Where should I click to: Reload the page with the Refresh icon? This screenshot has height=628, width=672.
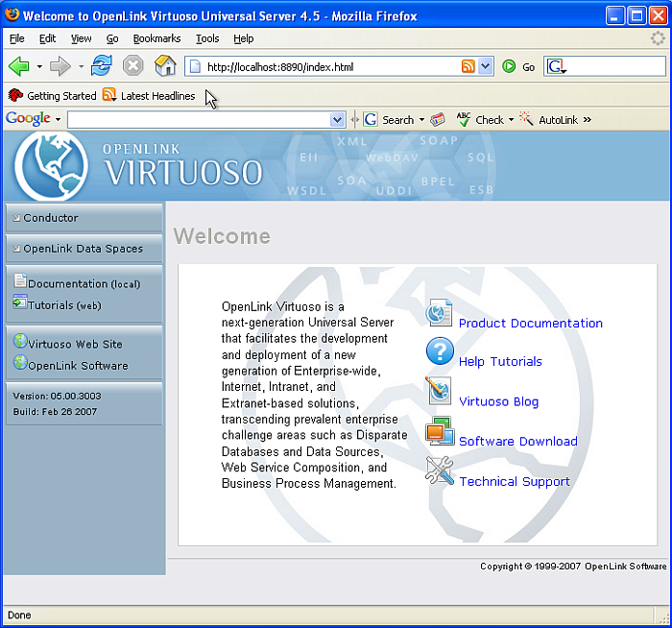(x=102, y=66)
